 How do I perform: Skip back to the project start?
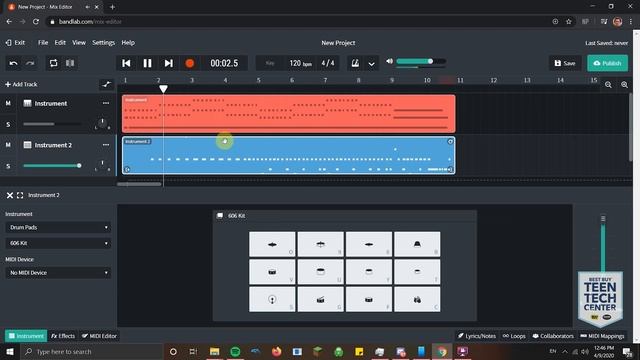pos(126,63)
